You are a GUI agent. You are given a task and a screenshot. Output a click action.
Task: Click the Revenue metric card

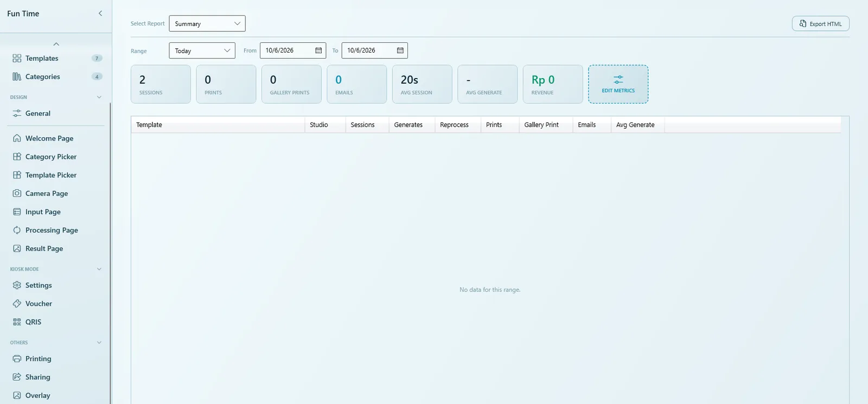(553, 84)
